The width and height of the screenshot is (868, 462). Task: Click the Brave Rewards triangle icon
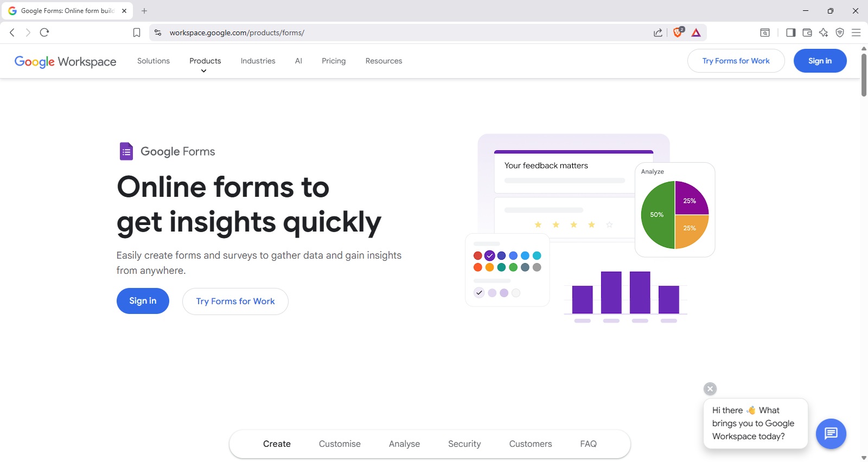tap(696, 33)
